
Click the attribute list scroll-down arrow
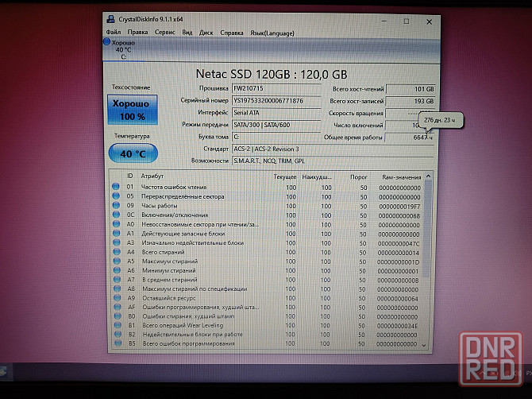click(x=424, y=345)
